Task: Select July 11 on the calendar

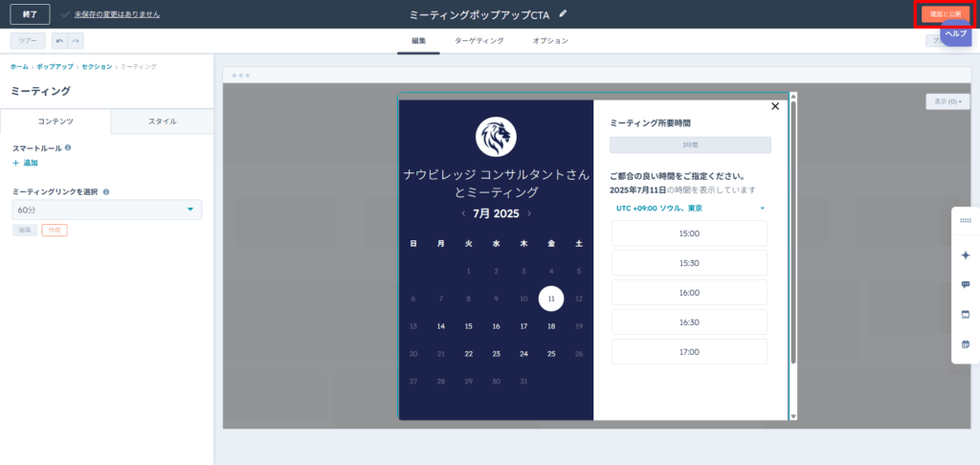Action: 551,299
